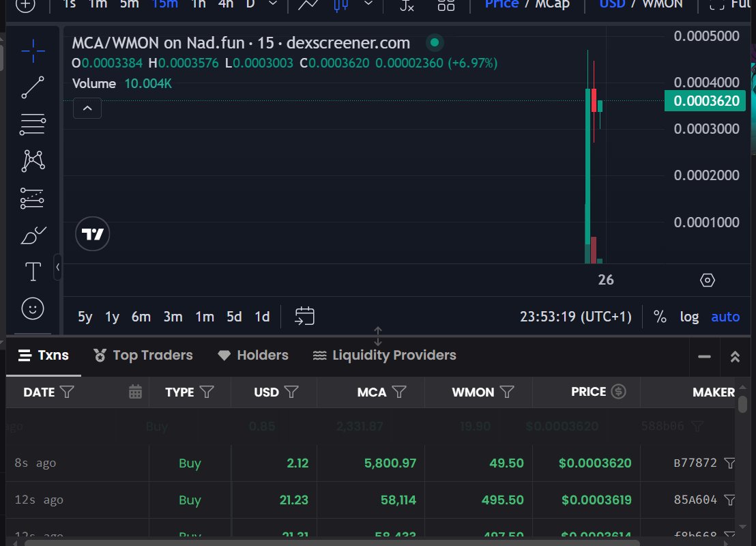Switch denomination to USD

(x=612, y=4)
